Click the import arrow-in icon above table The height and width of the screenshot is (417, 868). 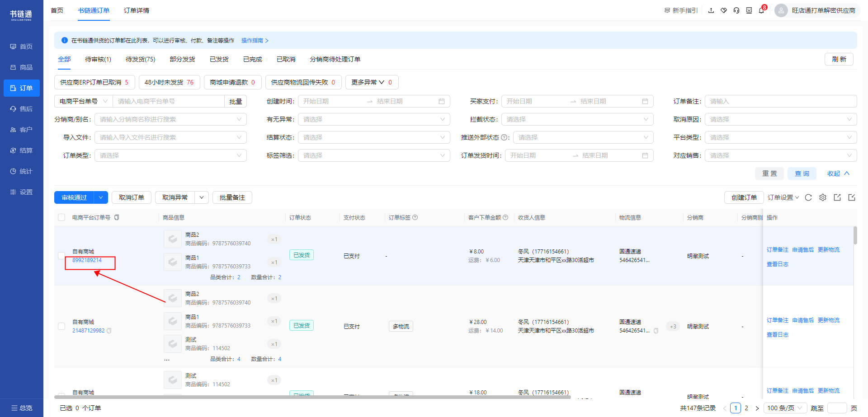[852, 197]
